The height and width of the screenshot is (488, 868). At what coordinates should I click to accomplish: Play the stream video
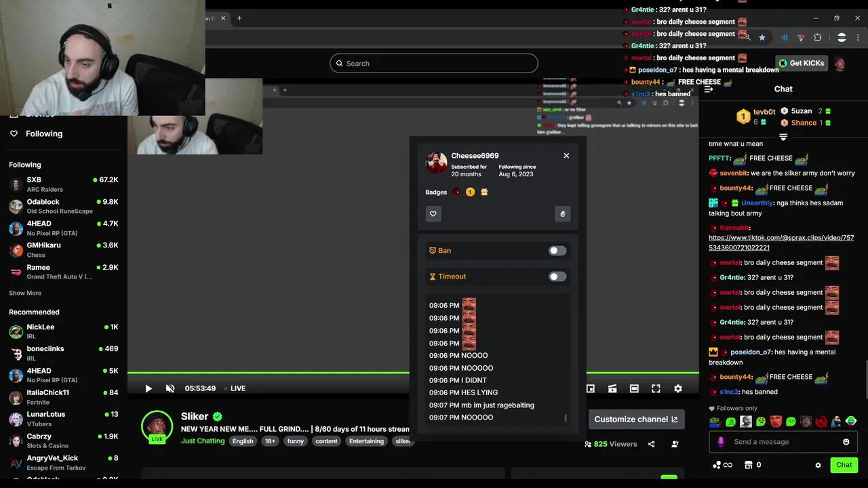(149, 388)
